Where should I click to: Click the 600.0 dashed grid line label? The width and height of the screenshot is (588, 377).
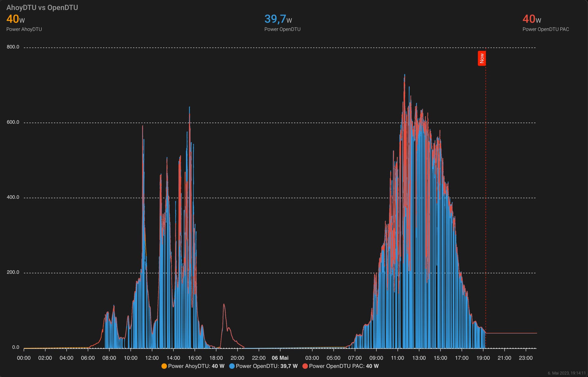(13, 122)
